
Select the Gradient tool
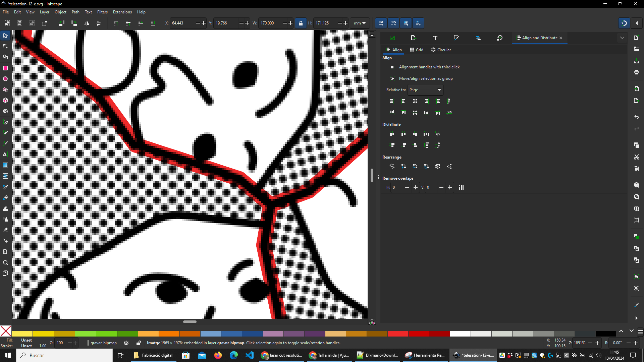pos(5,165)
